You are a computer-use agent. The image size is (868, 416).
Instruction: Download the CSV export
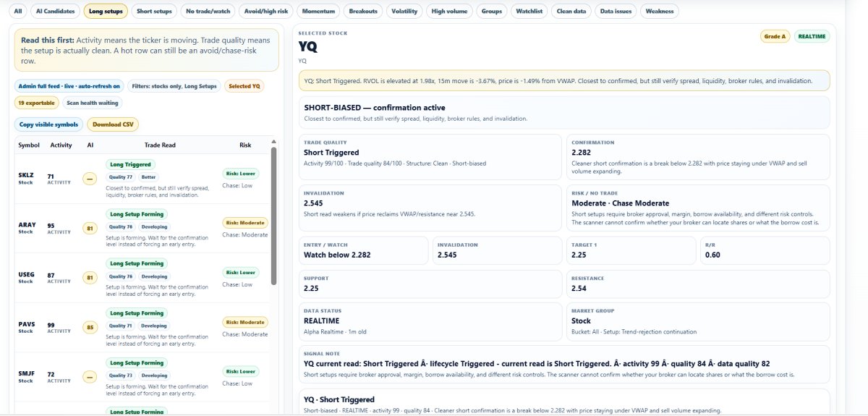coord(113,124)
